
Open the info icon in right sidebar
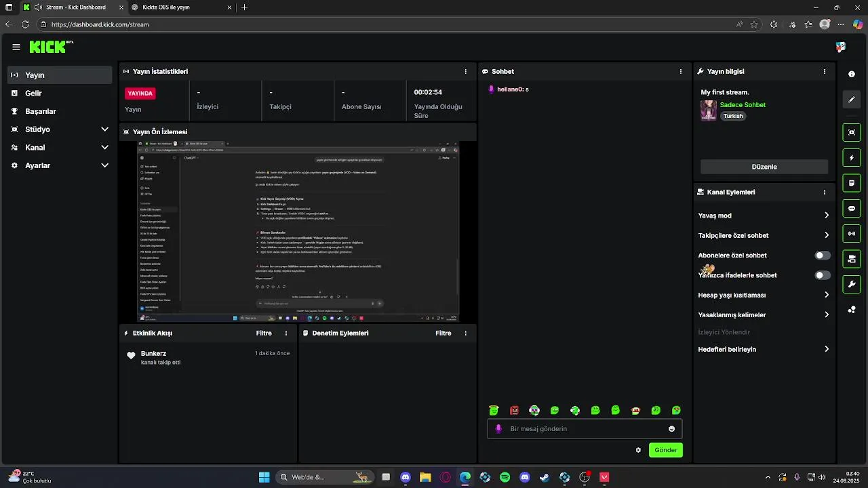pos(852,74)
